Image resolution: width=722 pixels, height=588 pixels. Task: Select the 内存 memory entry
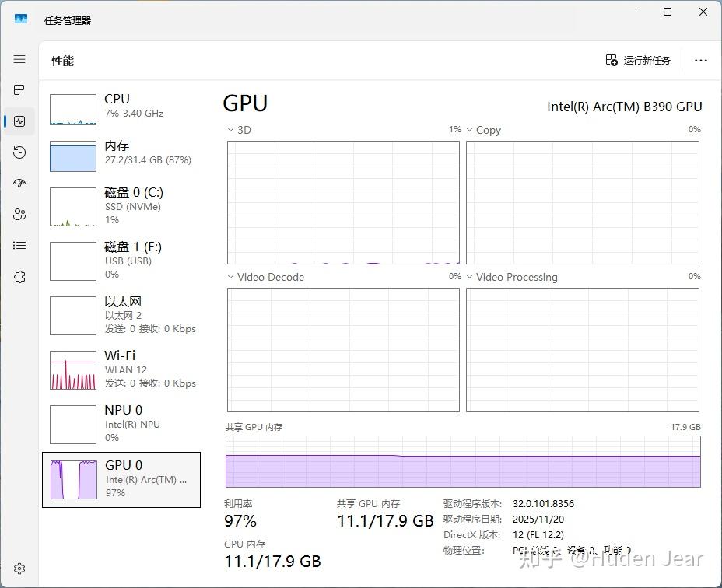[121, 156]
